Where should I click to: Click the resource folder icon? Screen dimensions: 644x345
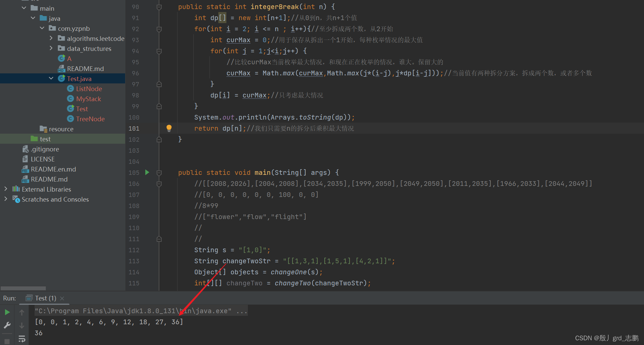pos(43,129)
